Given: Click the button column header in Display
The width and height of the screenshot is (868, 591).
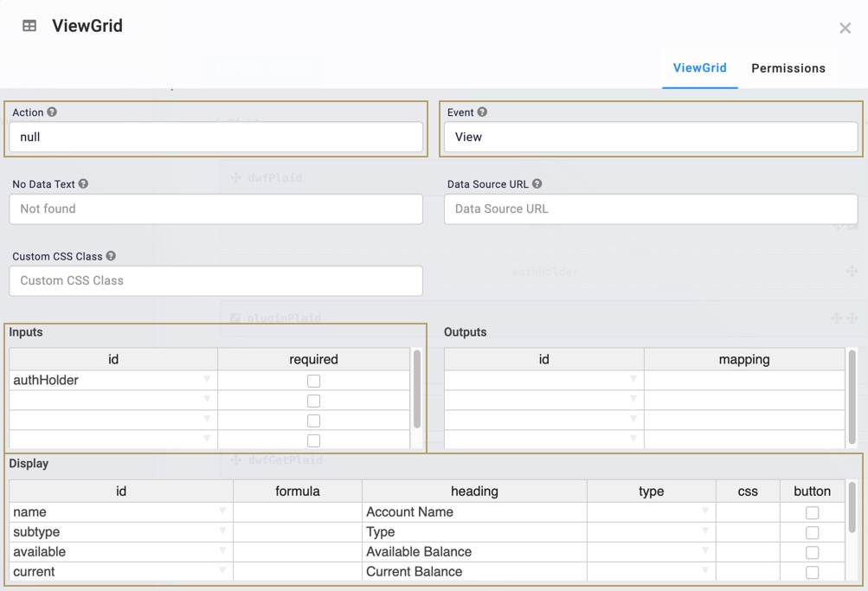Looking at the screenshot, I should point(812,491).
